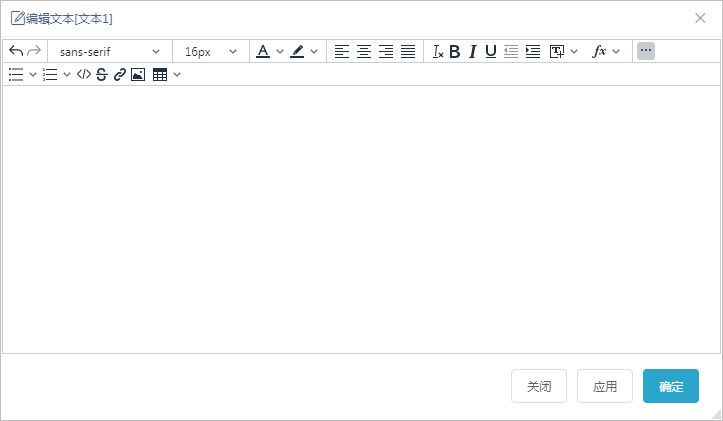Insert a numbered list
The width and height of the screenshot is (723, 421).
50,74
